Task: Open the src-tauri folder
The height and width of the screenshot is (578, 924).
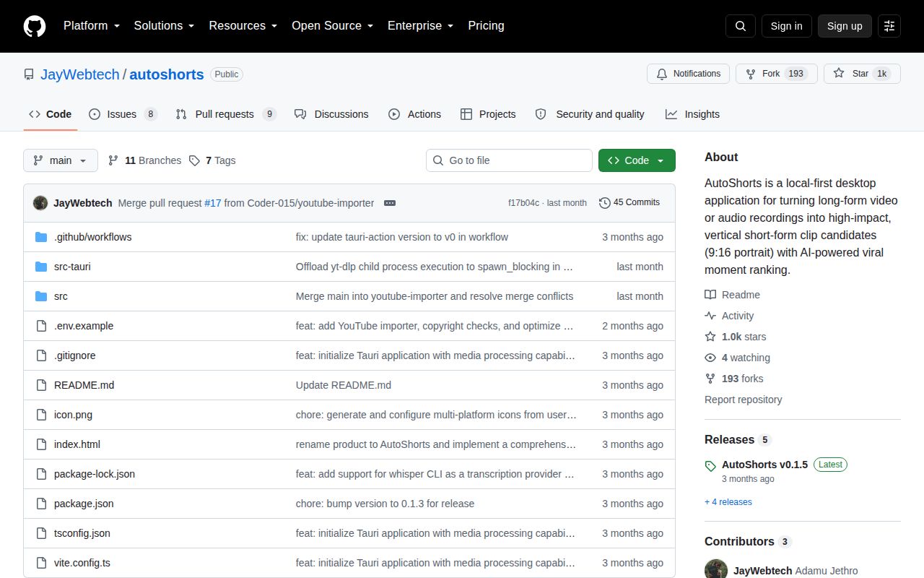Action: click(x=72, y=267)
